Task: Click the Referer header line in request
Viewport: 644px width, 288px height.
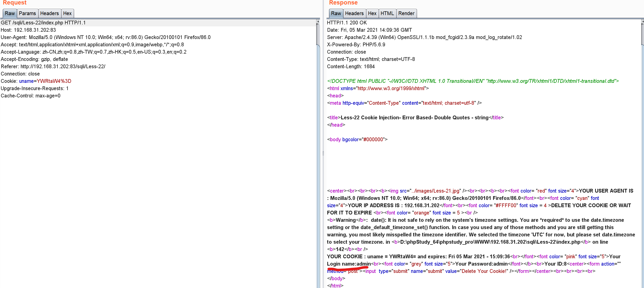Action: click(x=53, y=66)
